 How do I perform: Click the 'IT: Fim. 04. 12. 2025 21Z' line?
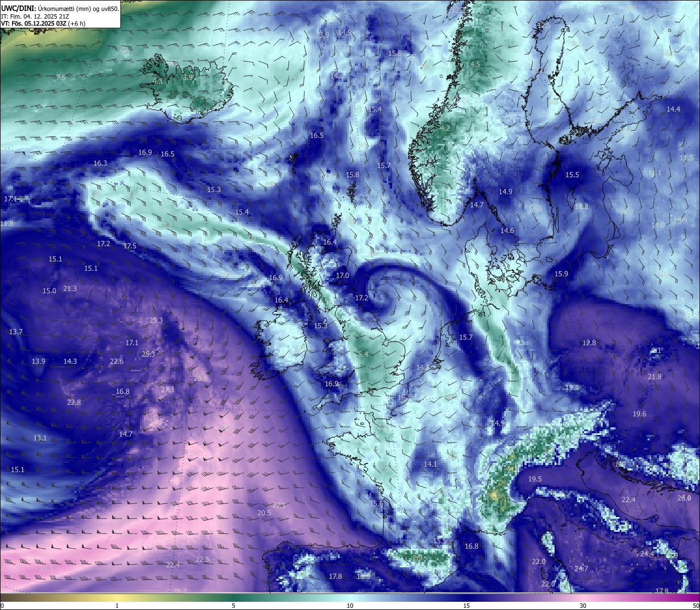pos(35,16)
